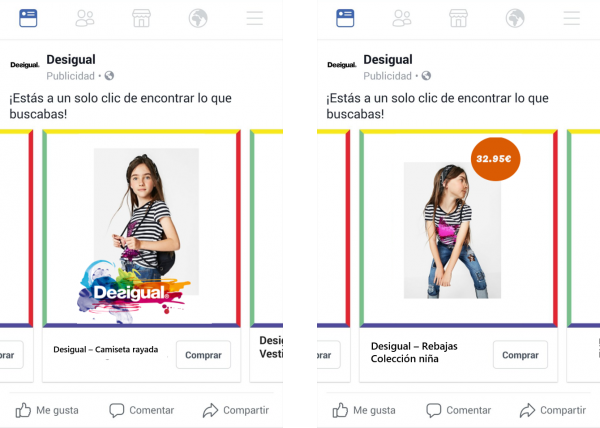Open hamburger menu in right screen's top bar
Screen dimensions: 600x428
[x=571, y=18]
